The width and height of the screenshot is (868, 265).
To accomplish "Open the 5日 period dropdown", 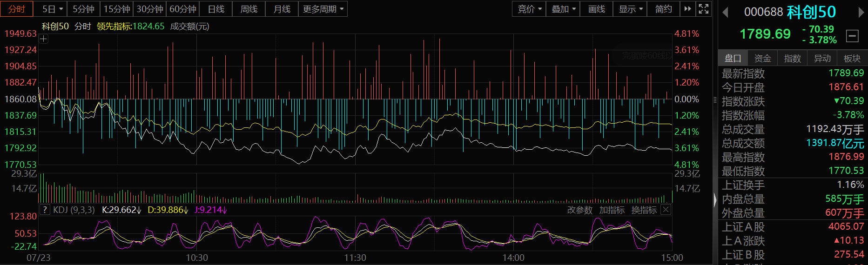I will tap(53, 9).
